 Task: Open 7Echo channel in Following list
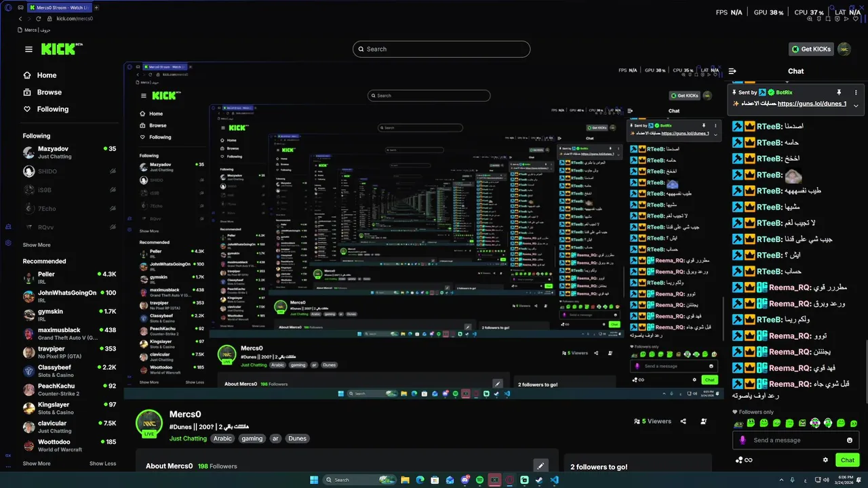69,208
